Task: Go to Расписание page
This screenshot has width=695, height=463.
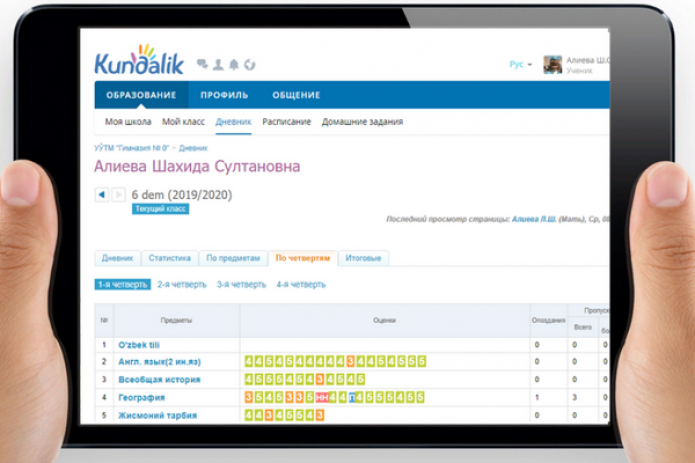Action: (x=286, y=122)
